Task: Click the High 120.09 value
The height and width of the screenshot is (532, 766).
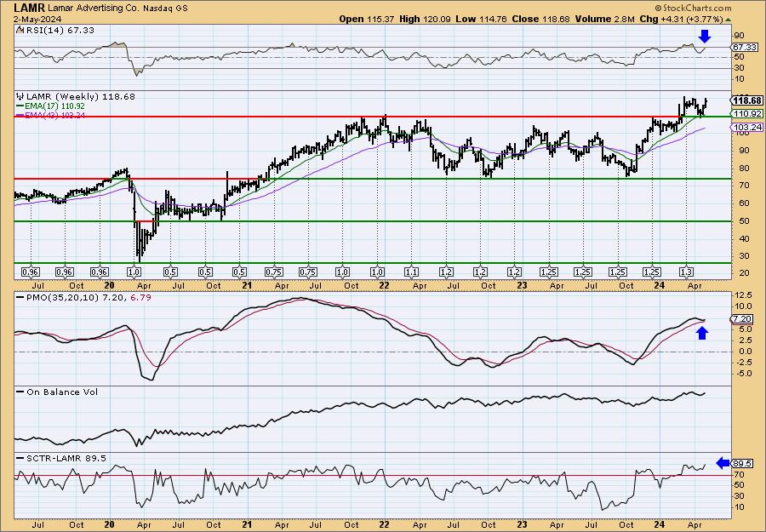Action: tap(425, 19)
